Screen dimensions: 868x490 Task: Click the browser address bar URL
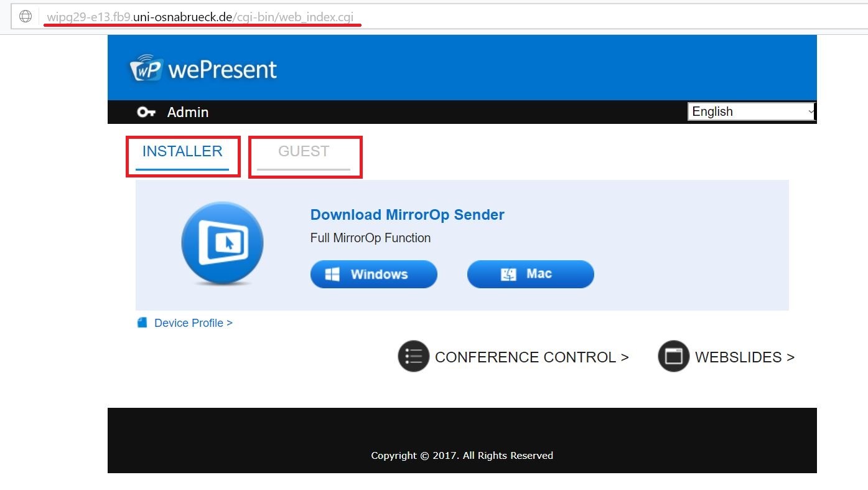tap(200, 17)
